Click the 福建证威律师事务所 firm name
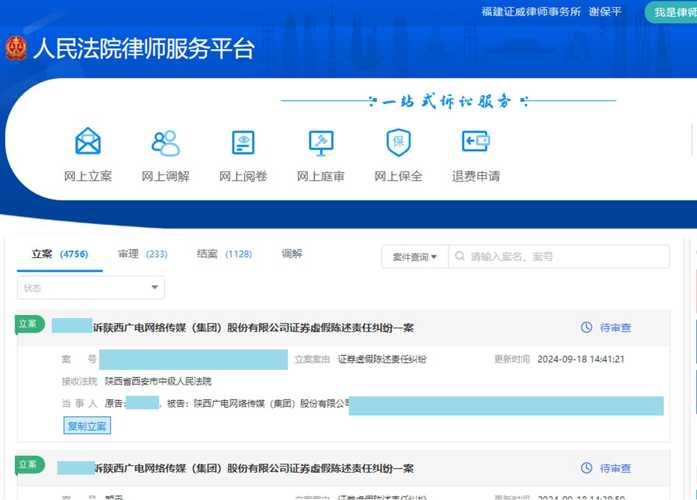The width and height of the screenshot is (697, 500). pyautogui.click(x=531, y=12)
